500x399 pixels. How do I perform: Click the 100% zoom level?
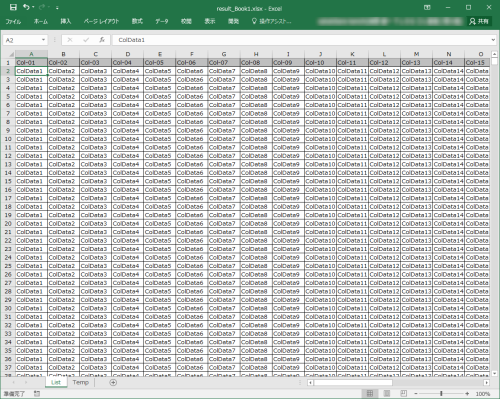[x=482, y=394]
